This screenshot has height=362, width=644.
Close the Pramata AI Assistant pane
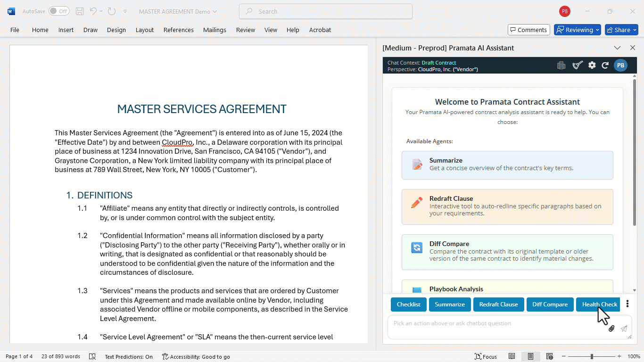click(x=633, y=48)
